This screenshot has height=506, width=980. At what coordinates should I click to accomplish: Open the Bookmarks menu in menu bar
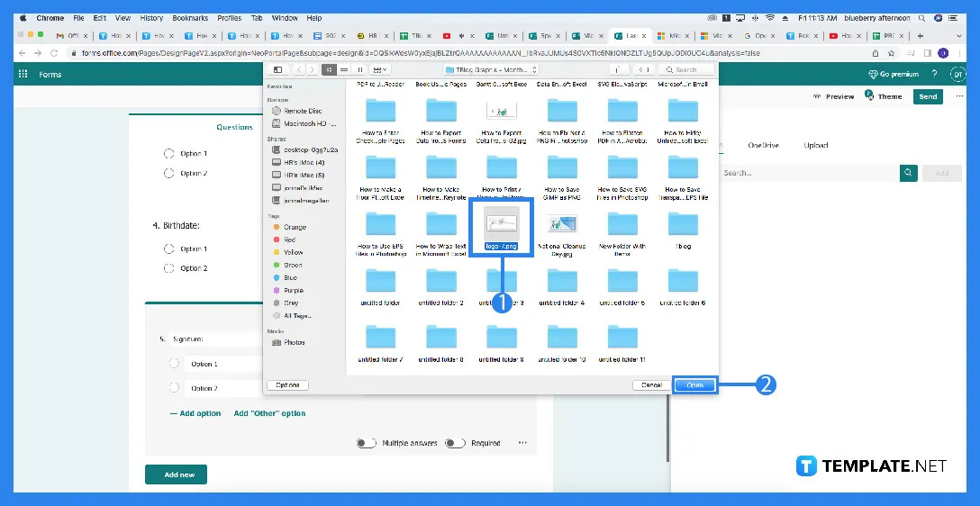coord(189,18)
